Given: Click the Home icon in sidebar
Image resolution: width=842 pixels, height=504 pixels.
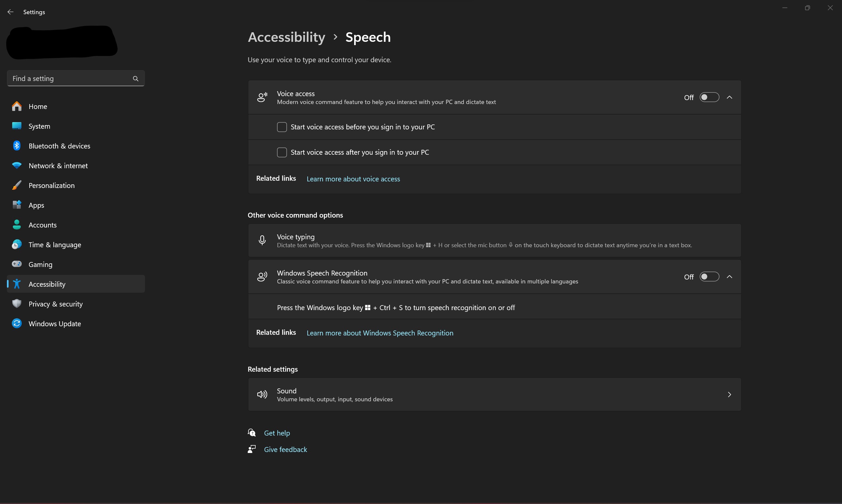Looking at the screenshot, I should click(16, 106).
